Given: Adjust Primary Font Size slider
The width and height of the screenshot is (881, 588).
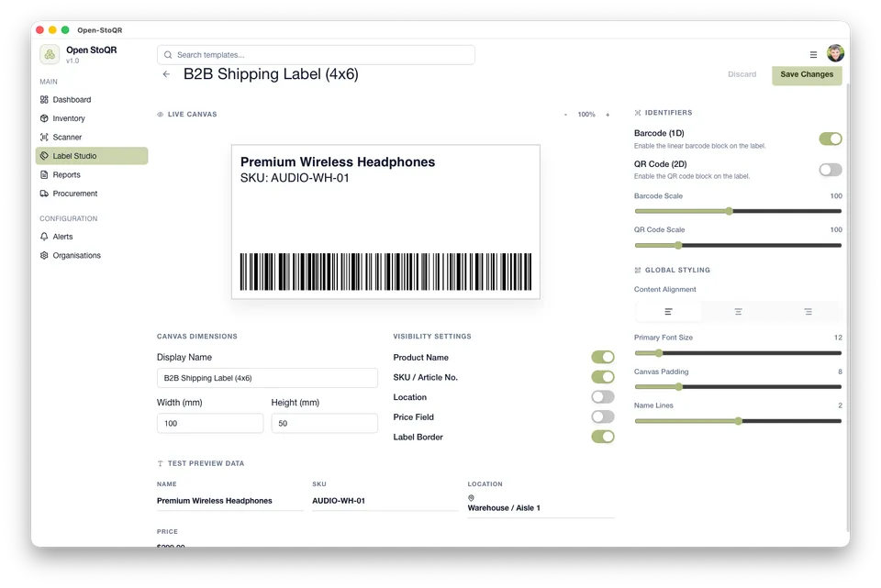Looking at the screenshot, I should pyautogui.click(x=738, y=353).
